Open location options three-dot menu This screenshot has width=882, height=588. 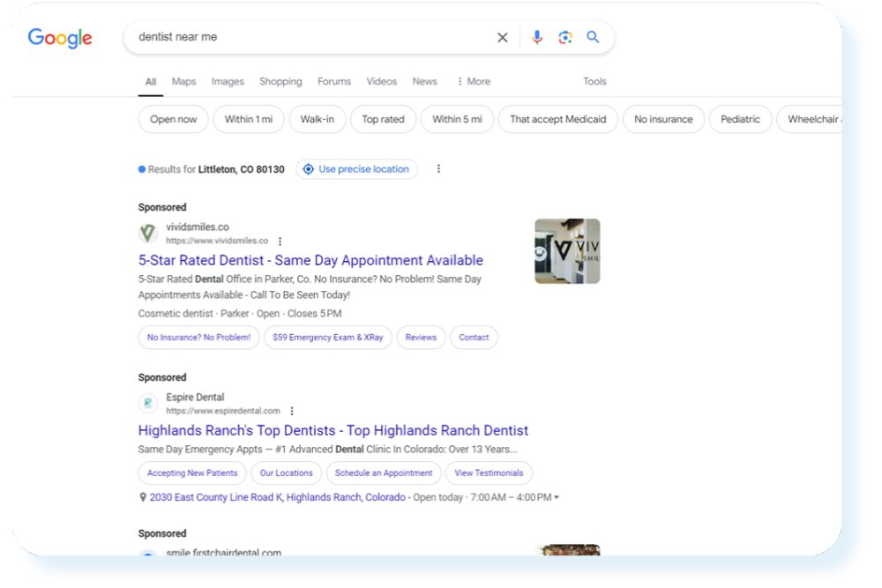click(438, 168)
